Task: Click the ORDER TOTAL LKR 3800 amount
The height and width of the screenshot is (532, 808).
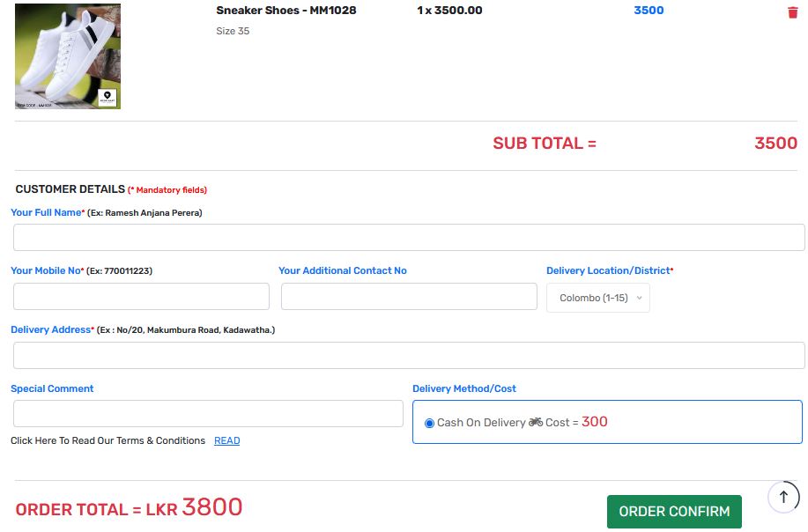Action: [211, 507]
